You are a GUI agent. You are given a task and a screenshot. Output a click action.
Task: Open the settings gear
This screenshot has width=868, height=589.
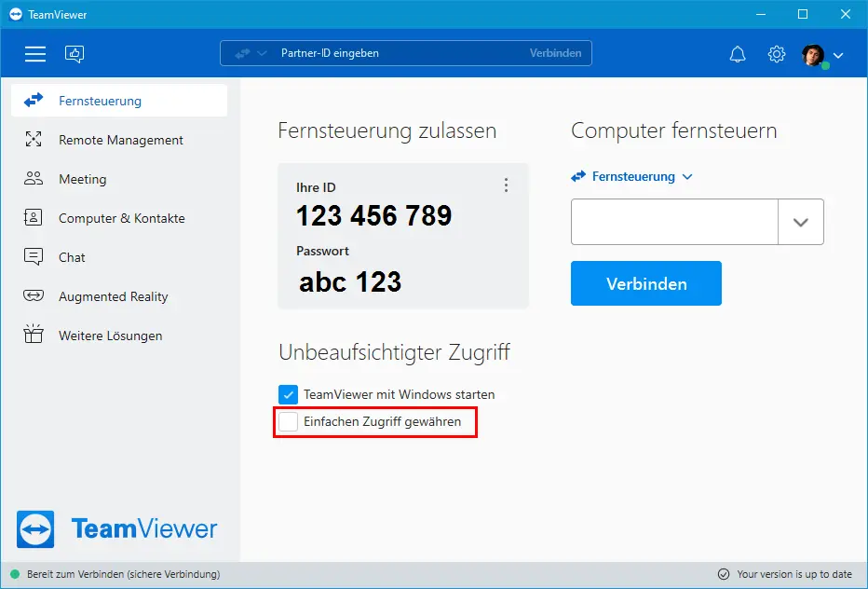click(777, 54)
